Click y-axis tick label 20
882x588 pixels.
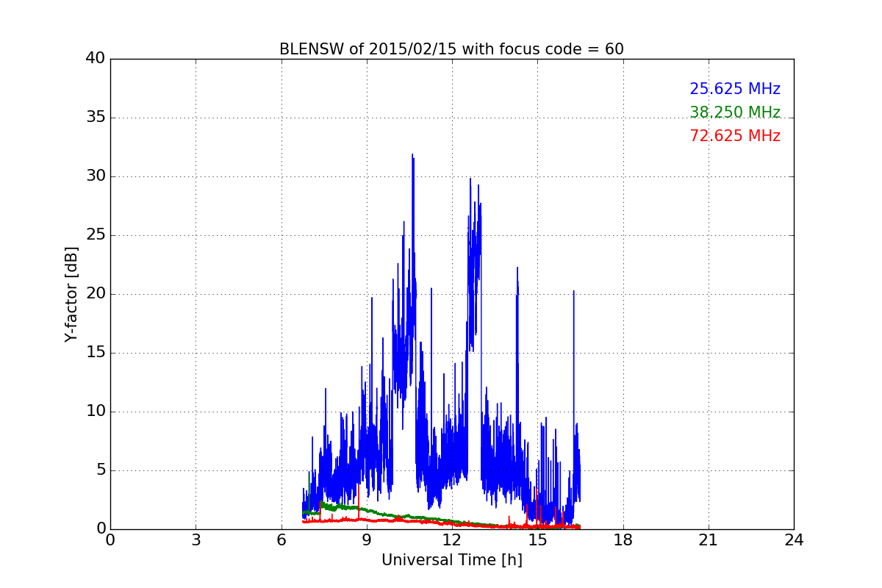coord(96,294)
